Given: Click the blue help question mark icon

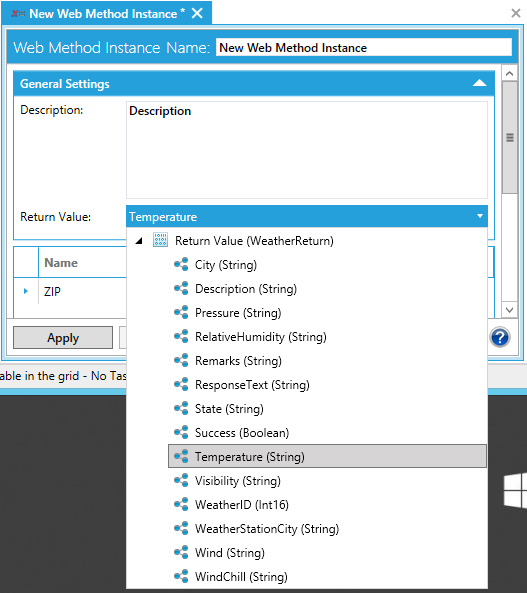Looking at the screenshot, I should 500,337.
